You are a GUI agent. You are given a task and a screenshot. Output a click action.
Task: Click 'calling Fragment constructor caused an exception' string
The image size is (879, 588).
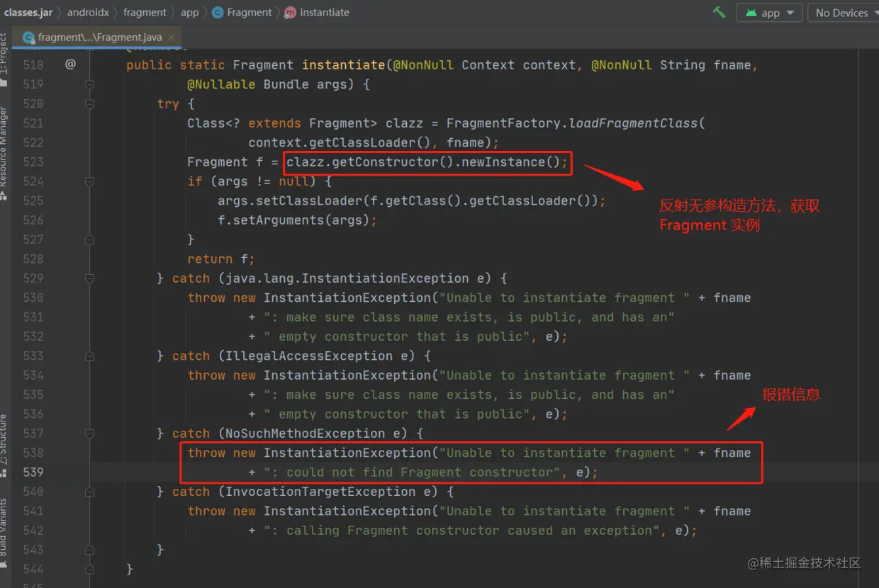point(461,531)
